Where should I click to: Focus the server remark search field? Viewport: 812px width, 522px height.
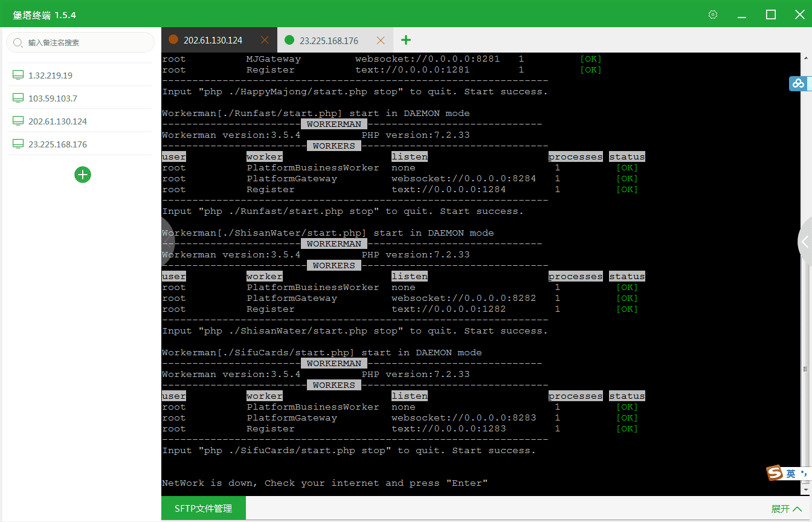85,43
